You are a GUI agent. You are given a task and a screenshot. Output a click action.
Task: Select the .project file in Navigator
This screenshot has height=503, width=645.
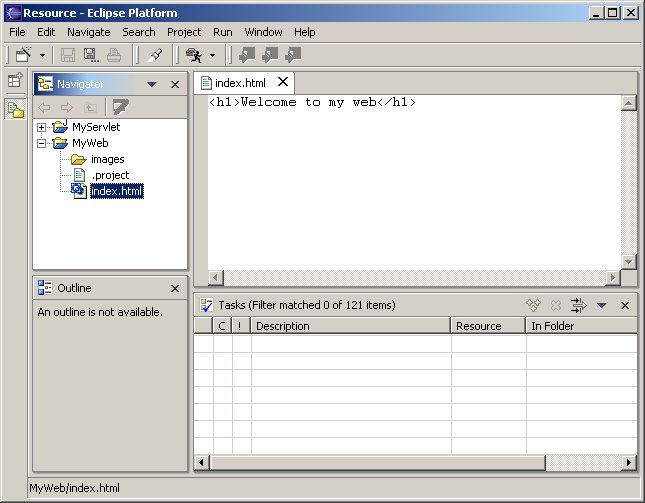point(109,175)
